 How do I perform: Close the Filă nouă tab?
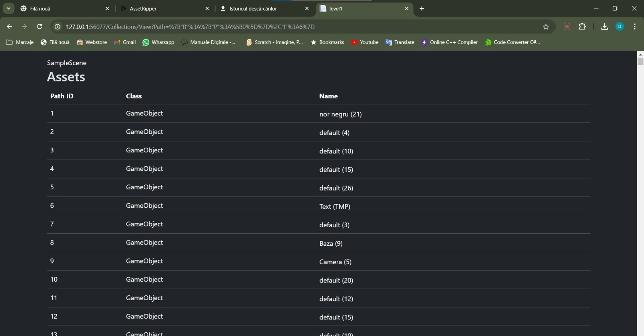pos(107,8)
